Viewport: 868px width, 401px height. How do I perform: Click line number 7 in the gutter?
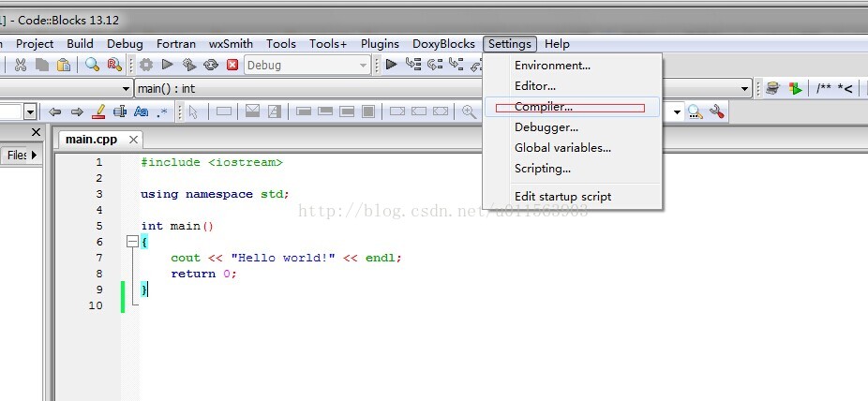[x=99, y=258]
